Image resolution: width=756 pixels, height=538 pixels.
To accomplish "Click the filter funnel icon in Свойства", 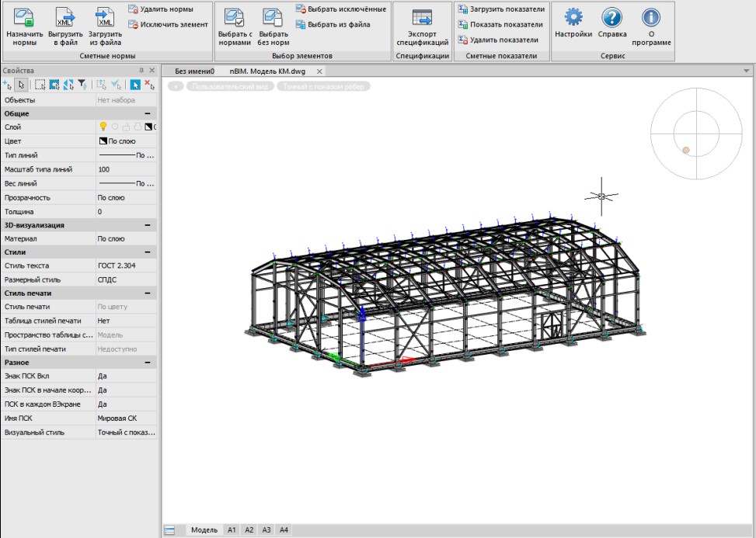I will (x=82, y=85).
